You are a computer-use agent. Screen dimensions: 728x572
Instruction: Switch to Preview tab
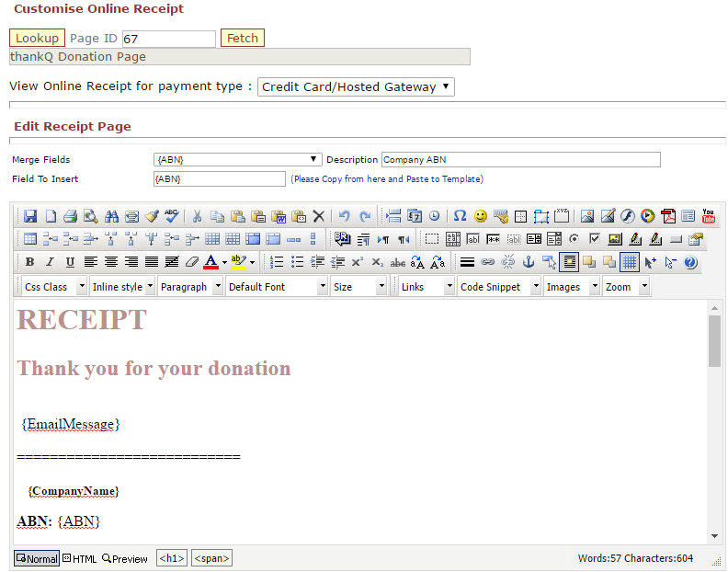(x=125, y=558)
